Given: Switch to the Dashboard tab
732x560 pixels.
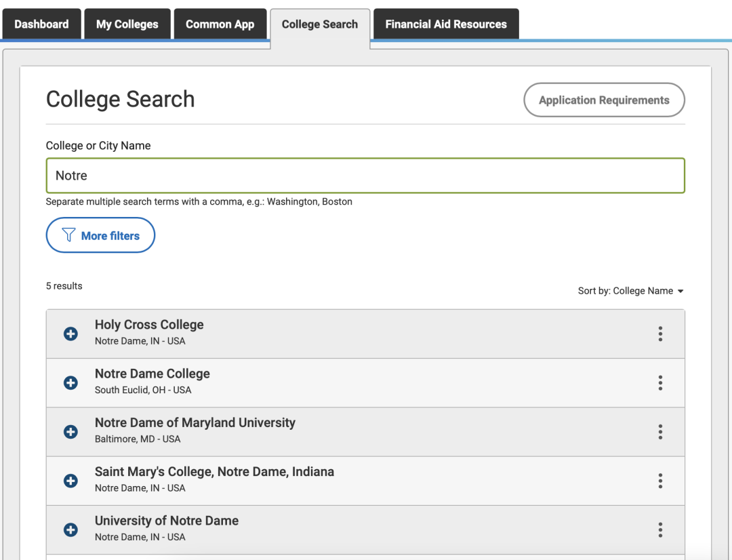Looking at the screenshot, I should pyautogui.click(x=41, y=24).
